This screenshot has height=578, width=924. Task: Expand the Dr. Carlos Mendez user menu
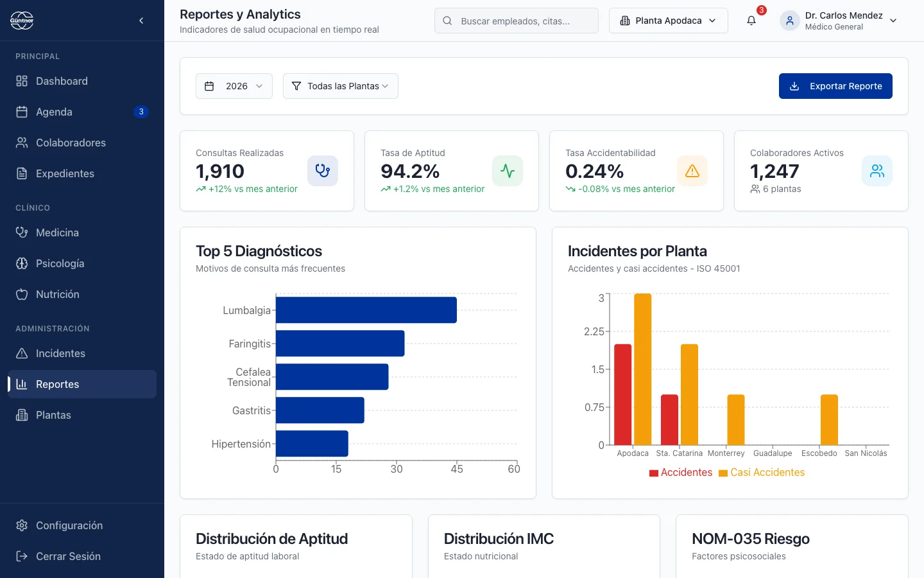(893, 21)
